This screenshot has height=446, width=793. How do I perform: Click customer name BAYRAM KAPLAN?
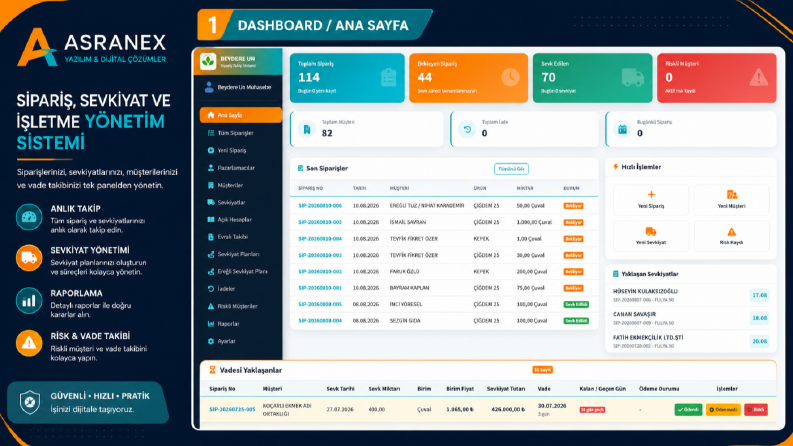(409, 288)
